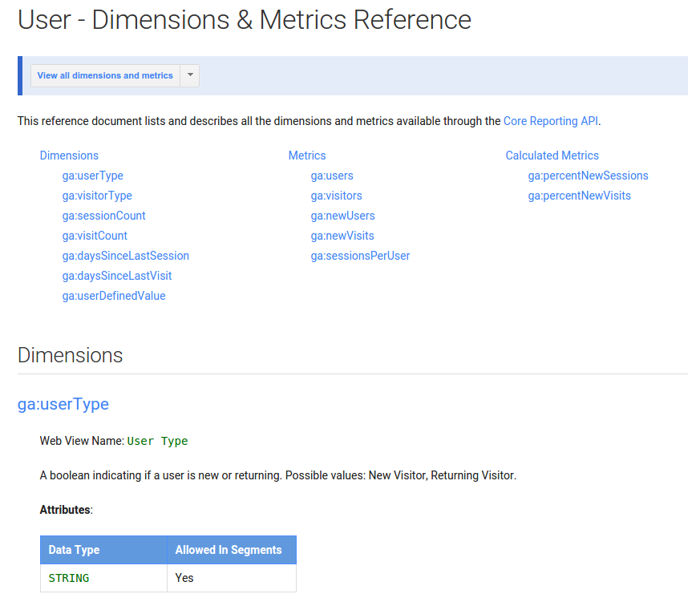Open the Core Reporting API link

pos(551,121)
